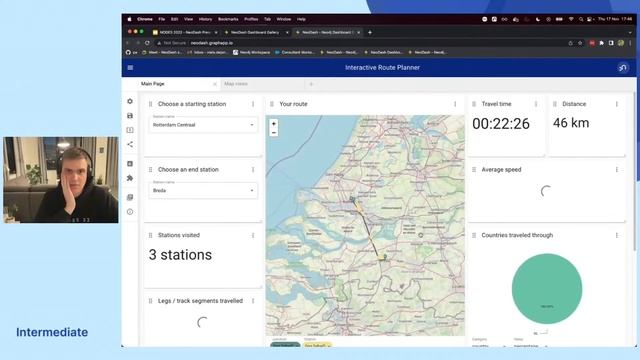This screenshot has height=360, width=640.
Task: Open the documentation icon in sidebar
Action: (130, 198)
